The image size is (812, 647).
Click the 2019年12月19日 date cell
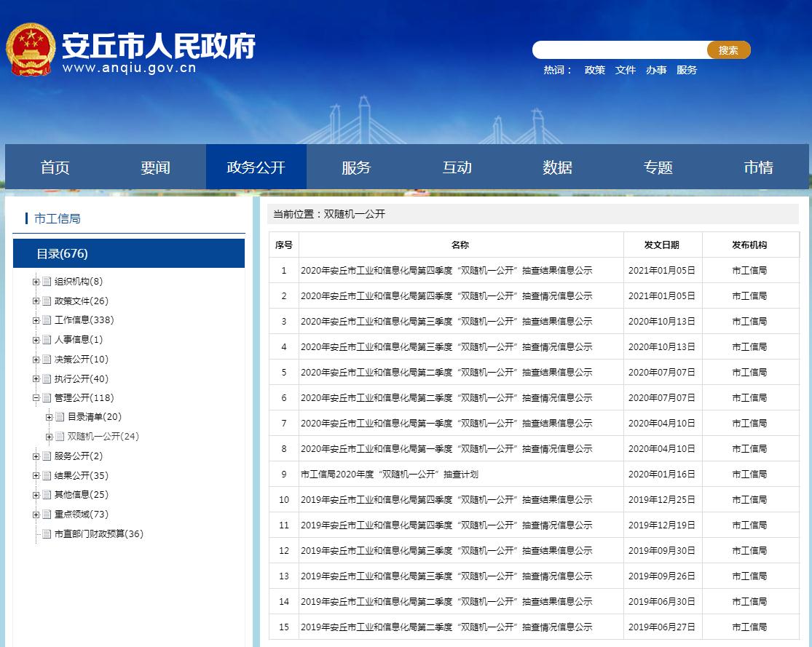click(x=662, y=525)
